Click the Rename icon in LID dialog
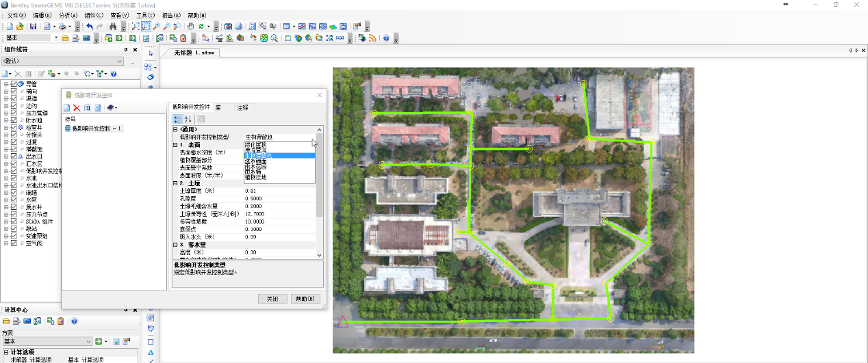Image resolution: width=868 pixels, height=363 pixels. coord(87,108)
